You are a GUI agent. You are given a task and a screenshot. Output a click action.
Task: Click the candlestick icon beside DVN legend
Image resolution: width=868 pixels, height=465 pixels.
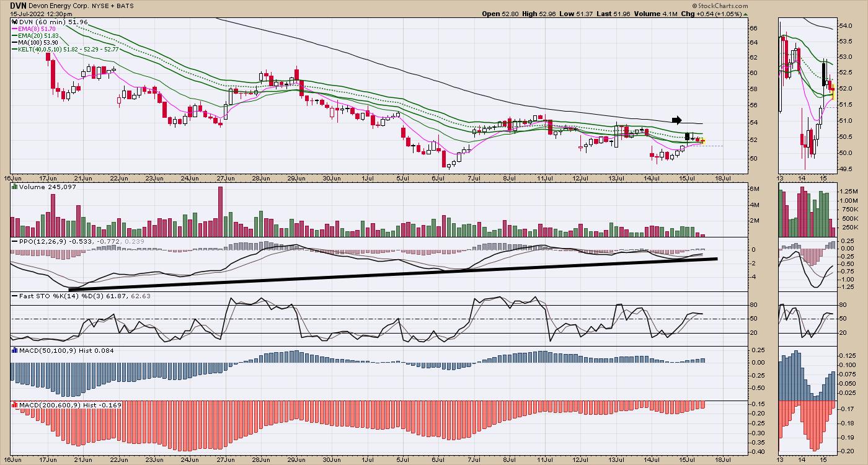(x=14, y=22)
